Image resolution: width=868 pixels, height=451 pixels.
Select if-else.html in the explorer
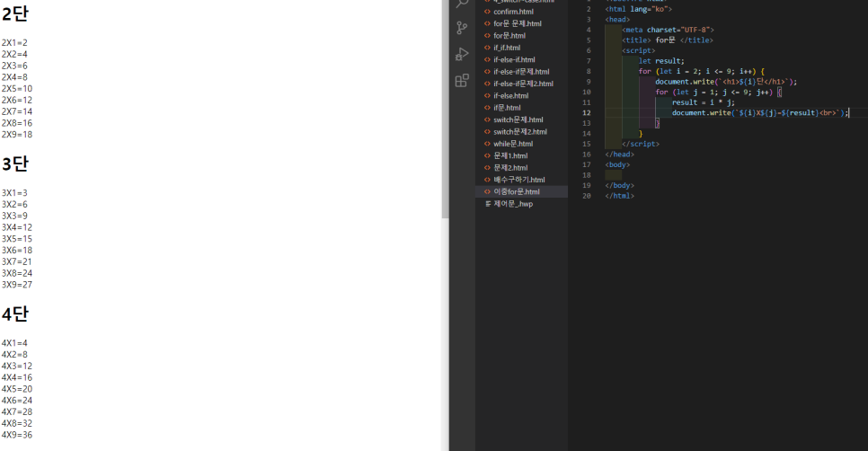(x=510, y=96)
